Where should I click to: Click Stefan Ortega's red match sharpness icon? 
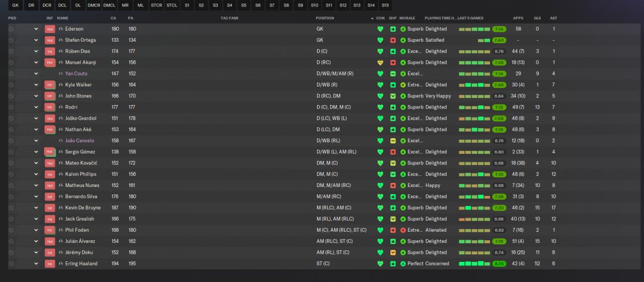(x=393, y=40)
